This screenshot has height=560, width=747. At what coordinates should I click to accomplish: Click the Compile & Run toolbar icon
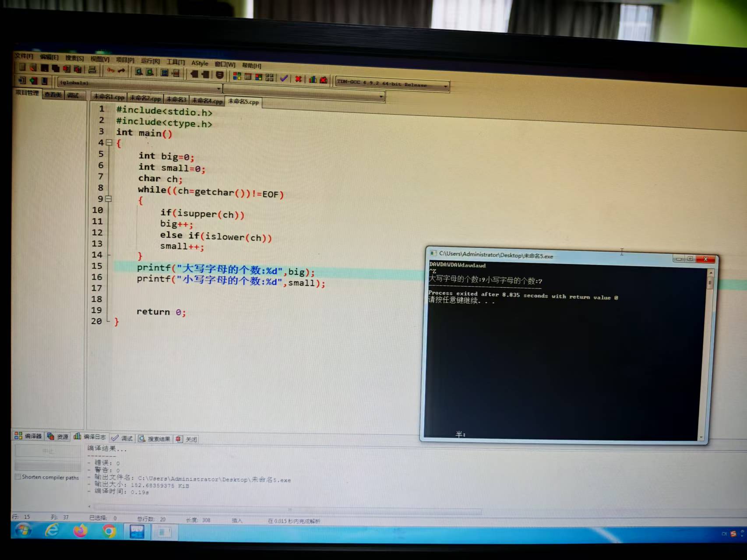[x=258, y=77]
